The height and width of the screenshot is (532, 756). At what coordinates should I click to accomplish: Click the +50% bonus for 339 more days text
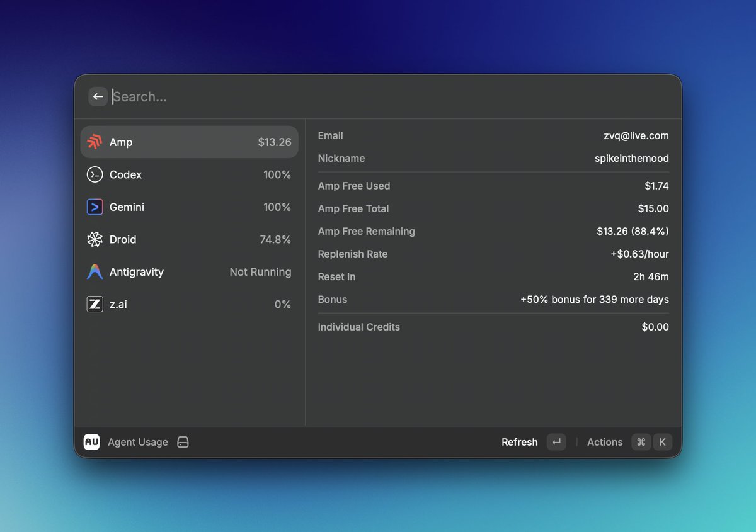[x=595, y=299]
